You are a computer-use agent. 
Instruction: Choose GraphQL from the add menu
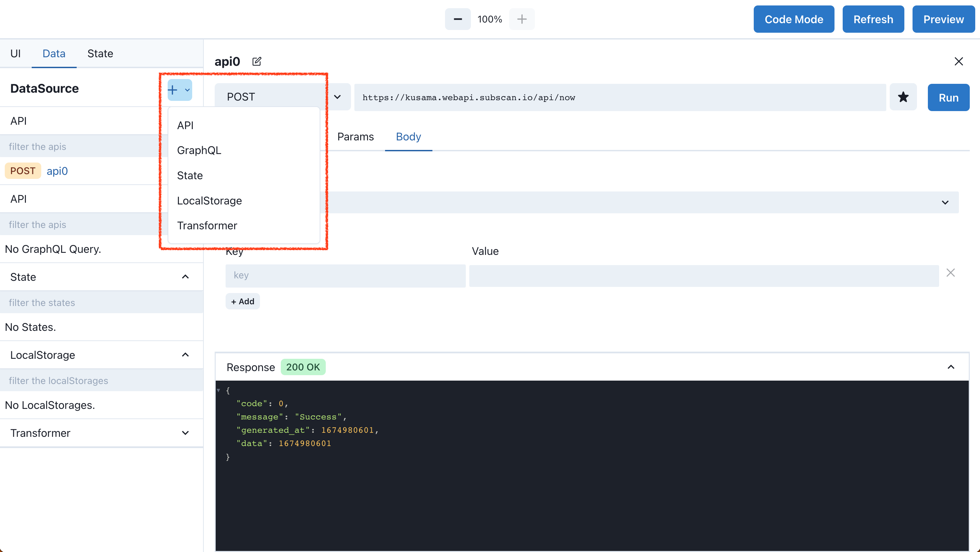[244, 150]
